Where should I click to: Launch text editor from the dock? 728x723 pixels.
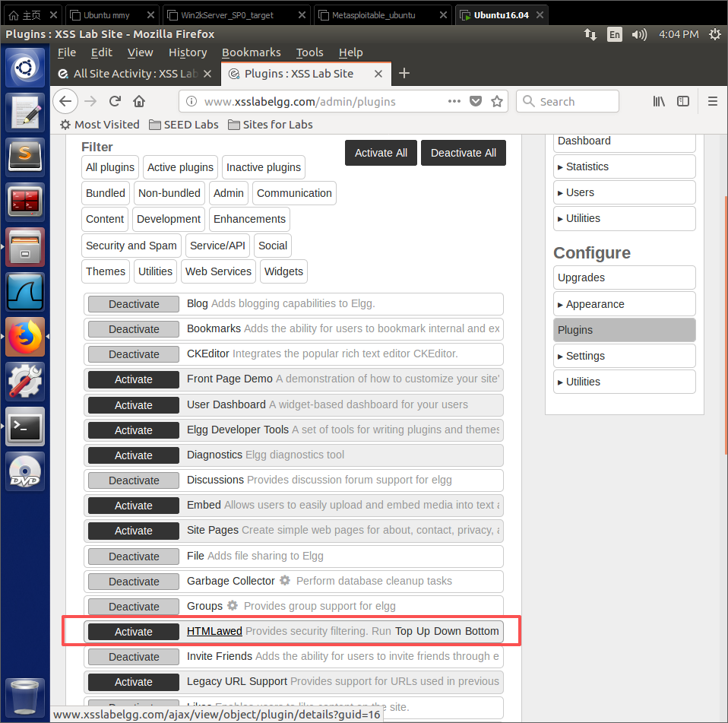click(x=25, y=112)
